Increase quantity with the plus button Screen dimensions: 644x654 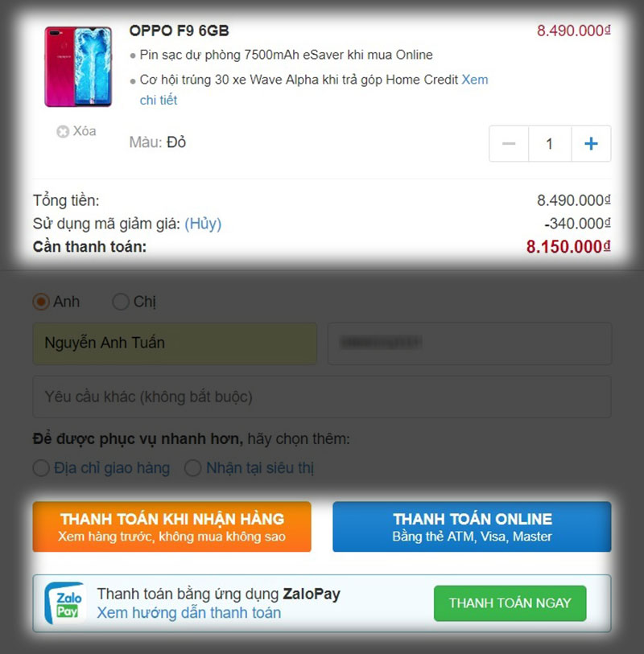click(591, 143)
